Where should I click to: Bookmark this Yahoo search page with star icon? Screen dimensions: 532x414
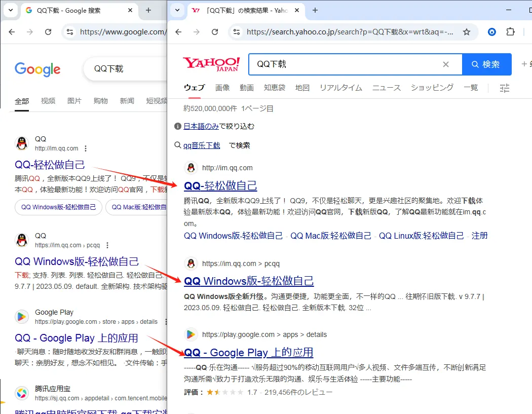coord(467,32)
